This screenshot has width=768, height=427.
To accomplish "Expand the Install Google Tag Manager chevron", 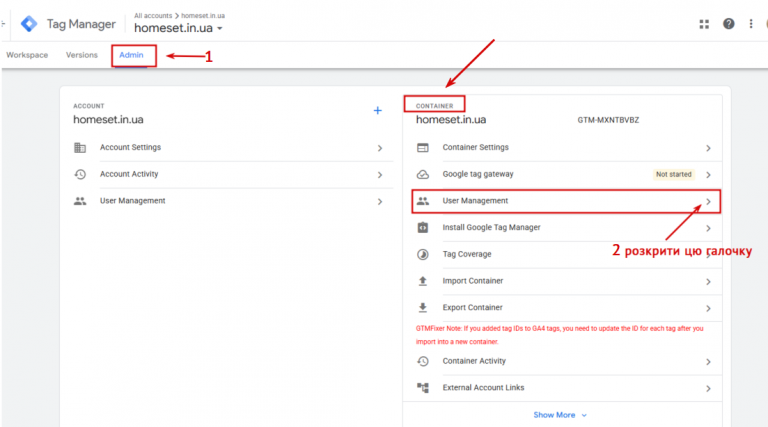I will point(708,228).
